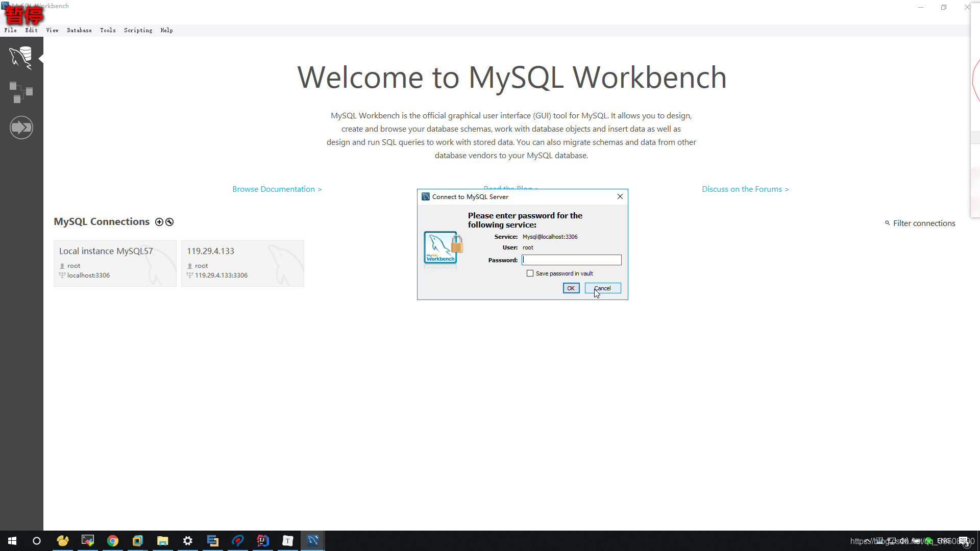The image size is (980, 551).
Task: Follow the Discuss on the Forums link
Action: coord(745,189)
